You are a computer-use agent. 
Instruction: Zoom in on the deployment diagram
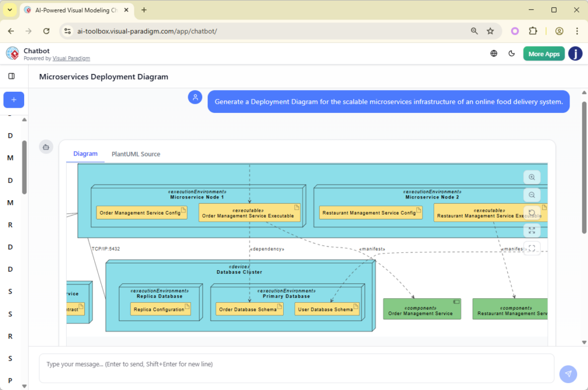click(x=532, y=177)
